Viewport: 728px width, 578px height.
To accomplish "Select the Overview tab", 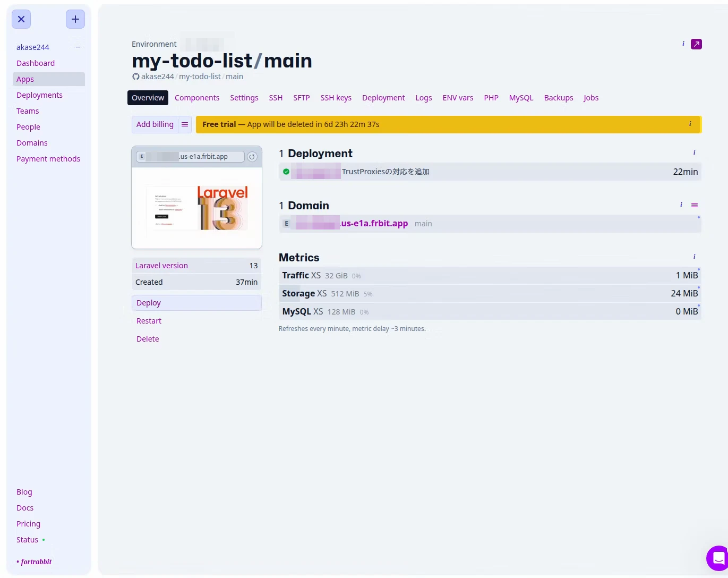I will [x=148, y=98].
